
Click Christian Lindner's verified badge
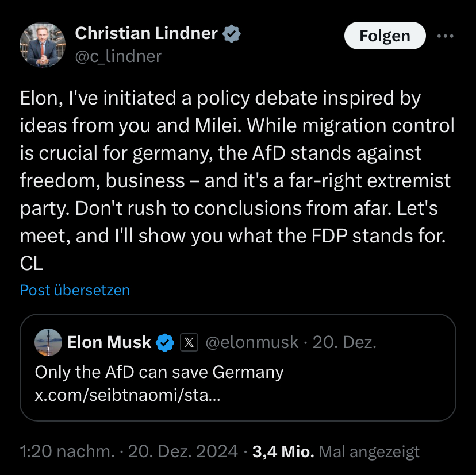click(x=232, y=34)
